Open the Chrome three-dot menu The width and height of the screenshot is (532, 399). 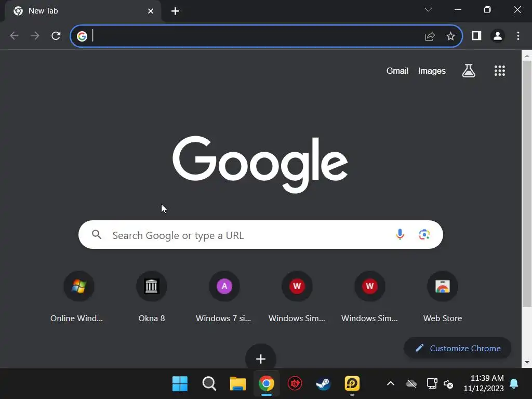[x=518, y=36]
